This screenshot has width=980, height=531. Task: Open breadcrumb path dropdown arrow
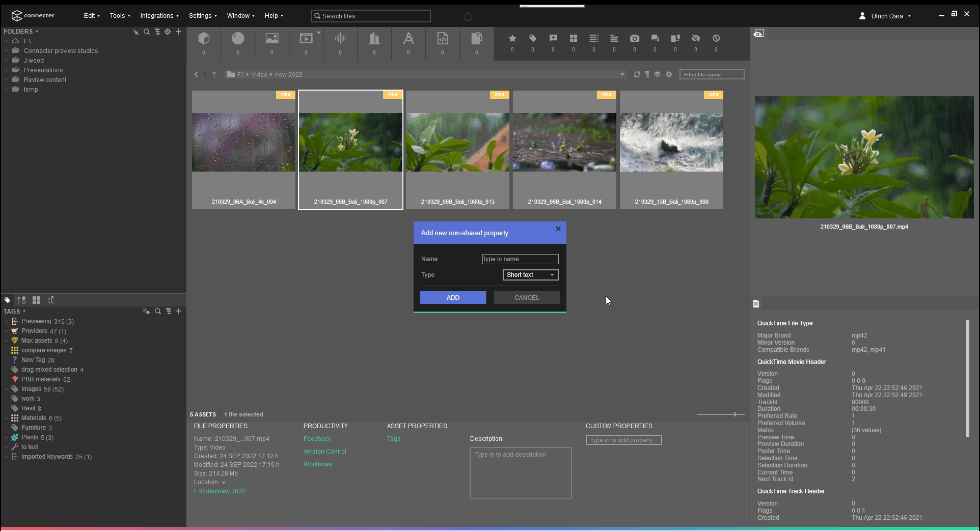[x=622, y=74]
